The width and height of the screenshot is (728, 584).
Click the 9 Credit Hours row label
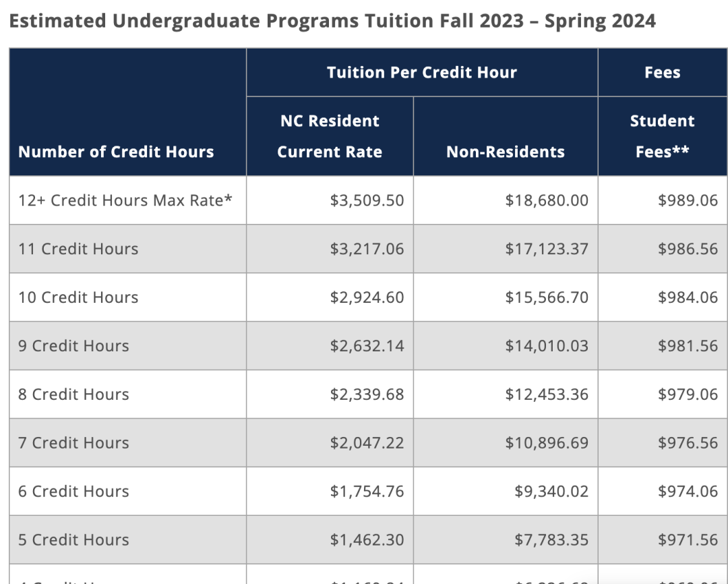coord(73,346)
